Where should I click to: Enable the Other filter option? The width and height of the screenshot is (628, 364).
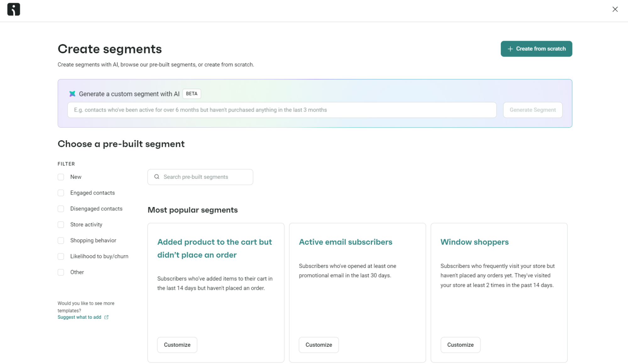coord(61,272)
